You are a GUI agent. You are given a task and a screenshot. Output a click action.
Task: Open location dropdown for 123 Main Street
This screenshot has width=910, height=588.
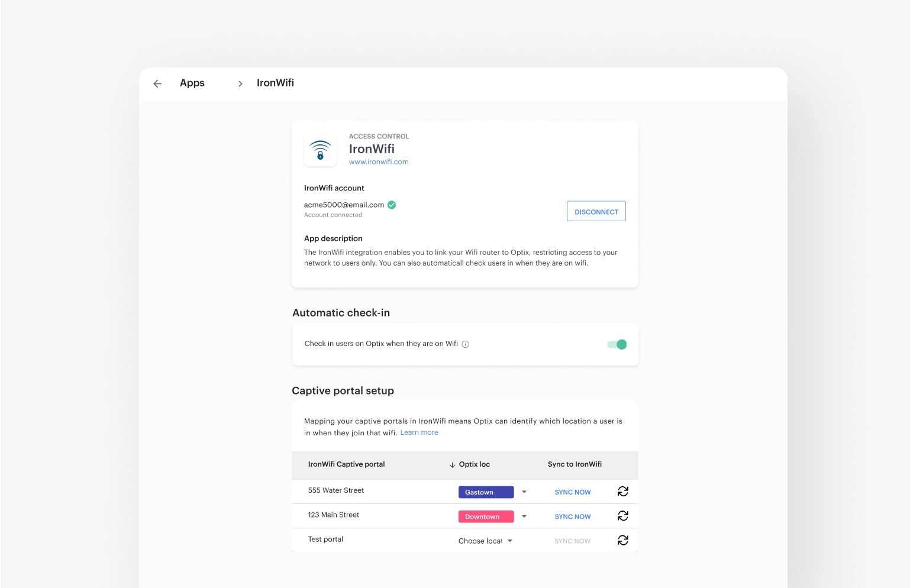(524, 516)
